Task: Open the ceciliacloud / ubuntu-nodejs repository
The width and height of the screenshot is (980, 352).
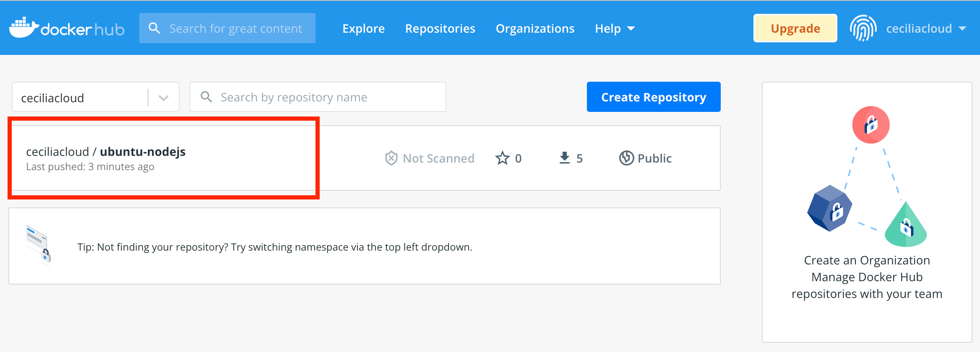Action: [106, 152]
